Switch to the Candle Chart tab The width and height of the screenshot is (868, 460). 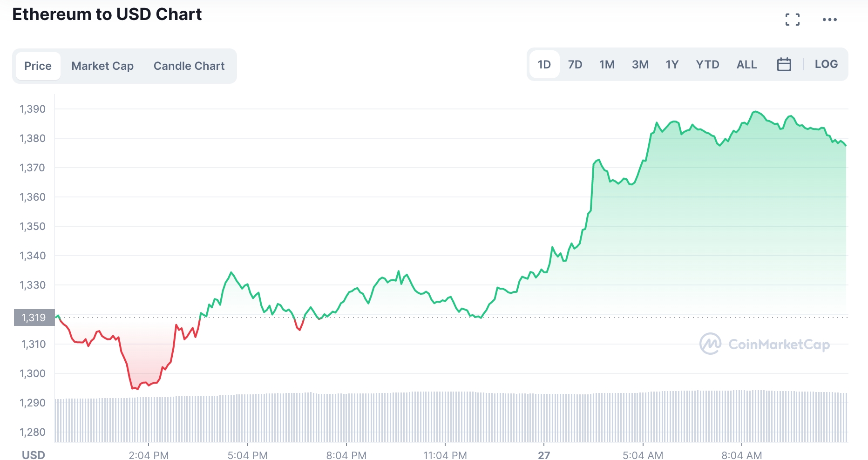[189, 66]
